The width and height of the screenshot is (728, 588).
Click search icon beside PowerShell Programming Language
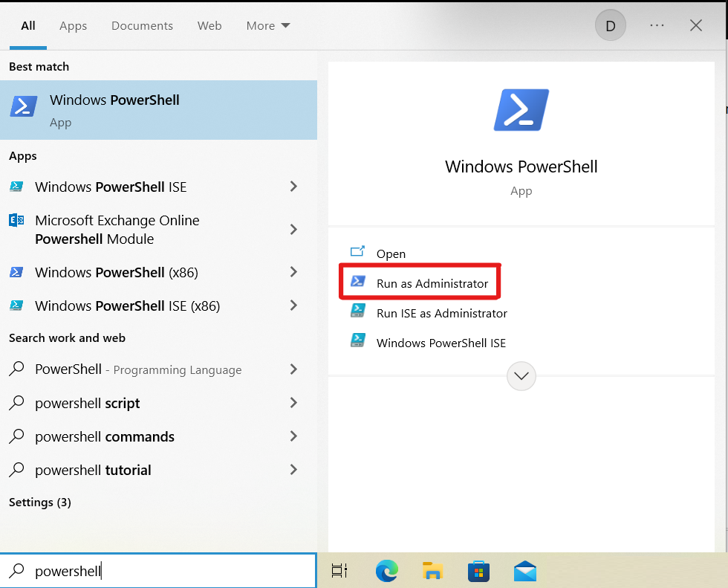pos(16,369)
